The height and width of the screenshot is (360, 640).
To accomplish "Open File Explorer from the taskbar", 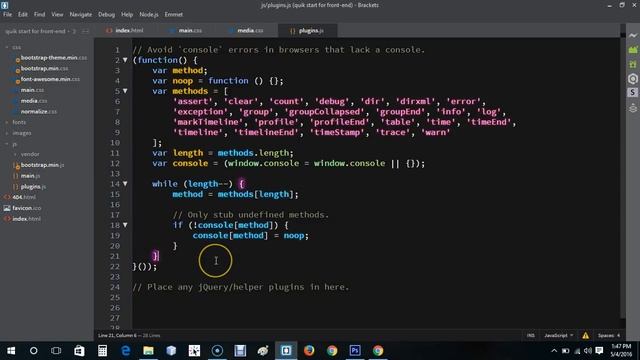I will 148,351.
